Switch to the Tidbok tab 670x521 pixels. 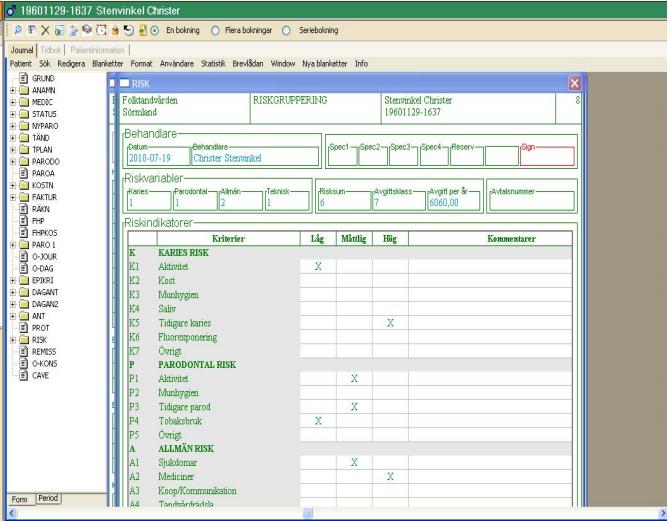click(50, 50)
